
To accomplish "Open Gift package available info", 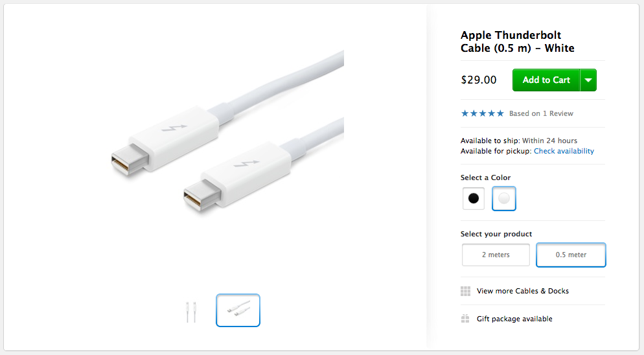I will point(514,319).
